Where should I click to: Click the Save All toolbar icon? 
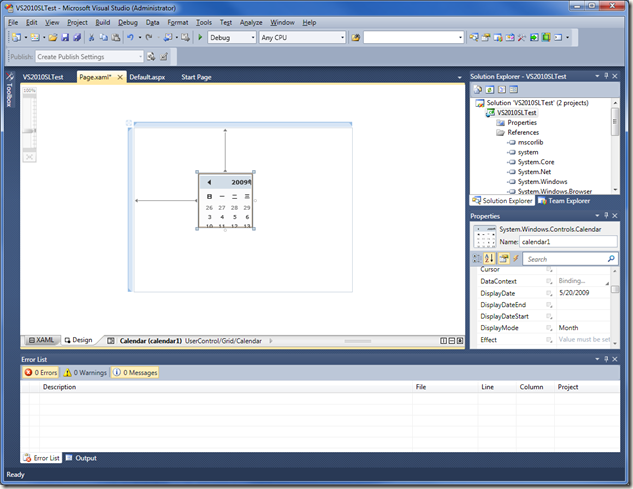click(x=77, y=38)
